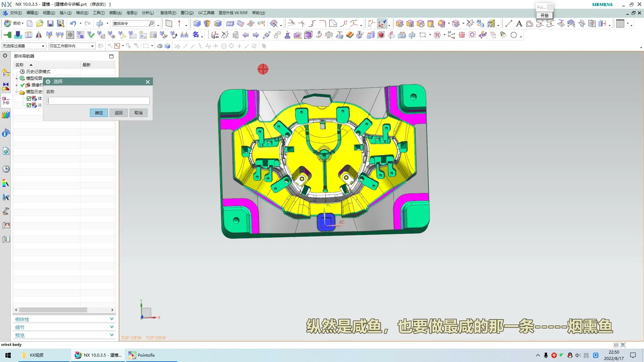Open file using folder icon

[x=40, y=23]
